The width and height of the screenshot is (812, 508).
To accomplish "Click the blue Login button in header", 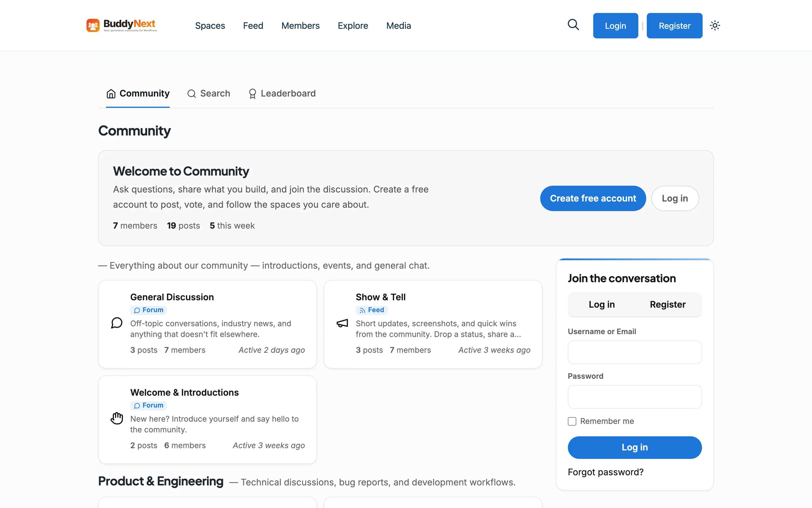I will coord(615,25).
